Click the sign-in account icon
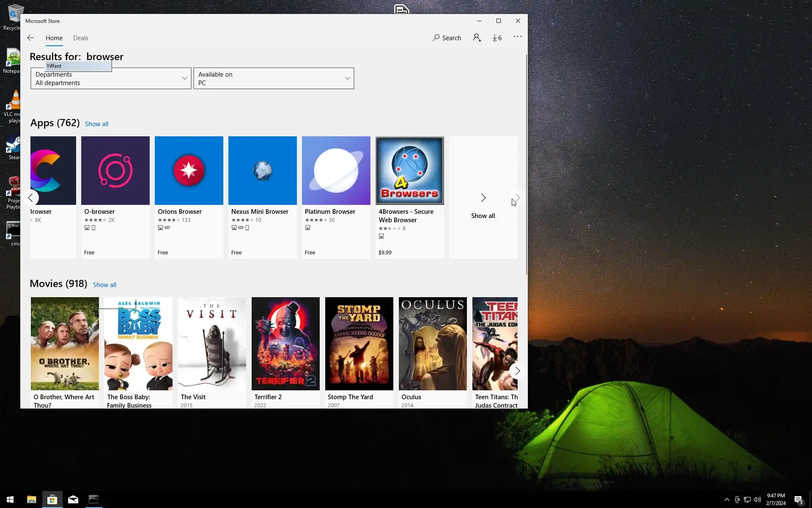 (x=477, y=38)
